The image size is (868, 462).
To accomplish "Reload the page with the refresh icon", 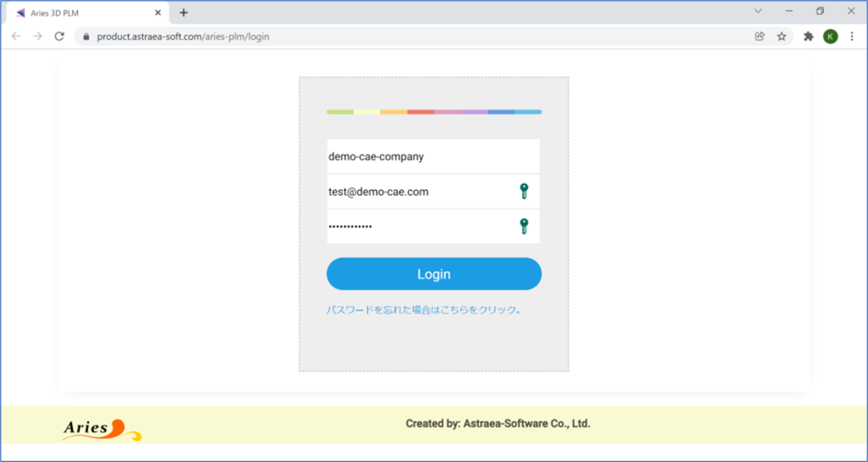I will coord(59,36).
